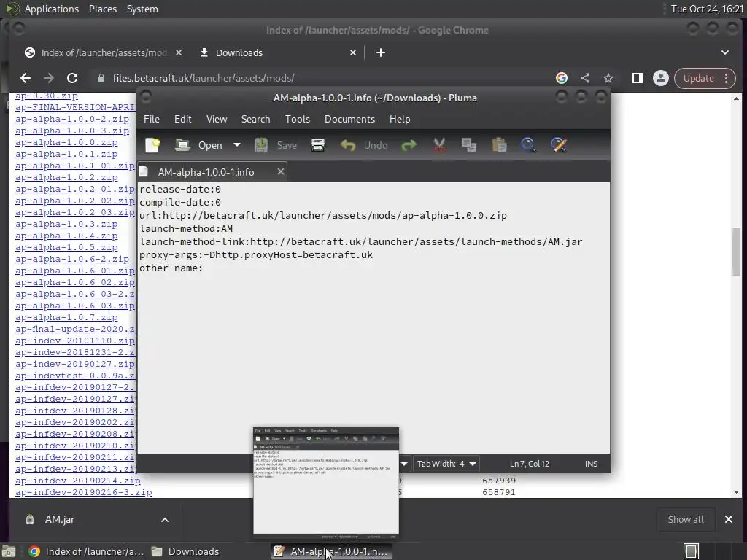The height and width of the screenshot is (560, 747).
Task: Bookmark this page with the star icon
Action: (608, 78)
